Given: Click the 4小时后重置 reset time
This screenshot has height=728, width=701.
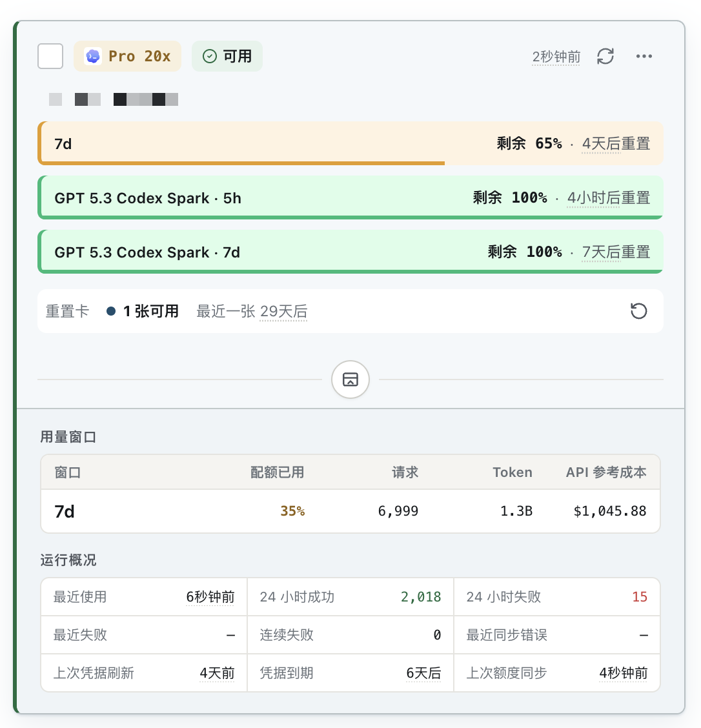Looking at the screenshot, I should [x=608, y=197].
